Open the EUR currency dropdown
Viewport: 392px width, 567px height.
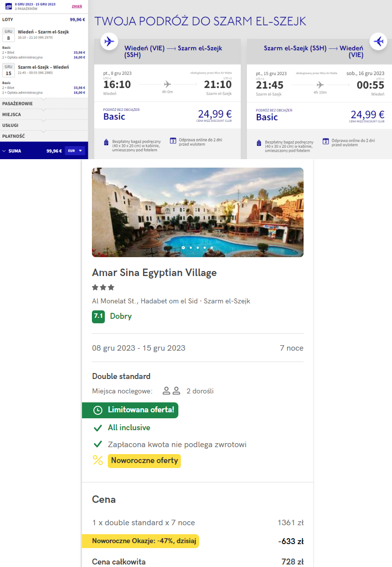coord(75,151)
